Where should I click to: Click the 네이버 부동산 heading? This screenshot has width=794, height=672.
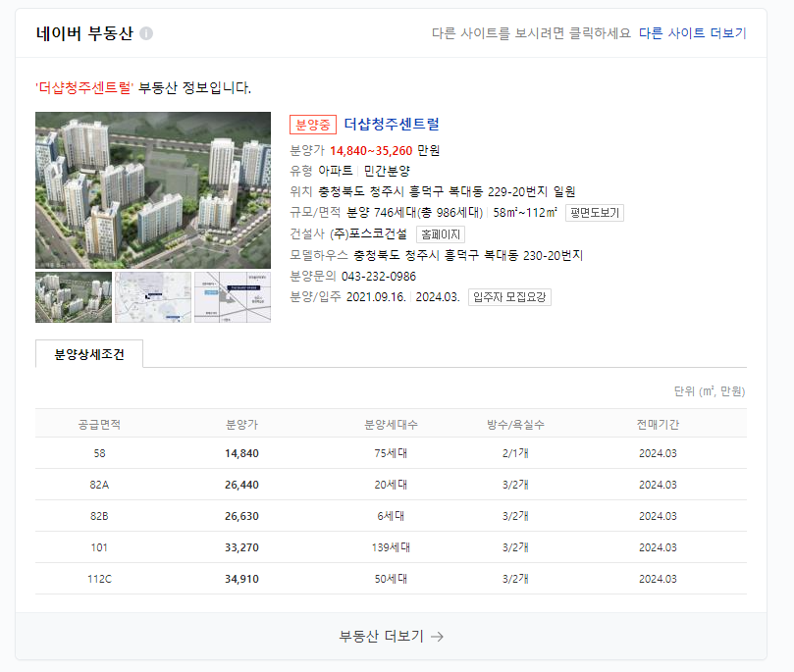[x=84, y=33]
